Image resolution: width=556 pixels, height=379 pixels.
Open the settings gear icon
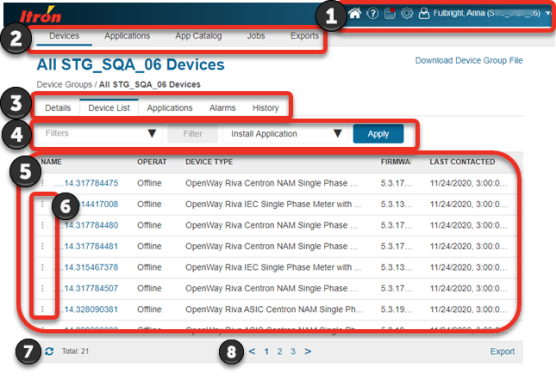pos(407,13)
